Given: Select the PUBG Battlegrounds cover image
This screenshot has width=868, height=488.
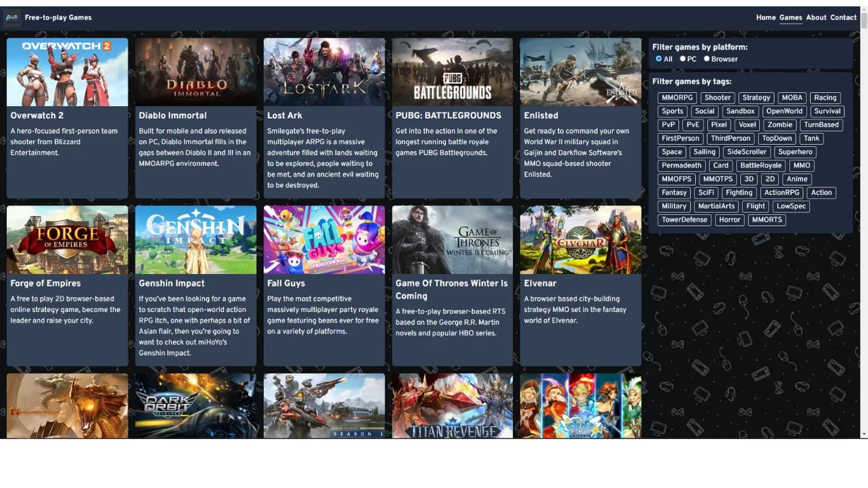Looking at the screenshot, I should (452, 72).
